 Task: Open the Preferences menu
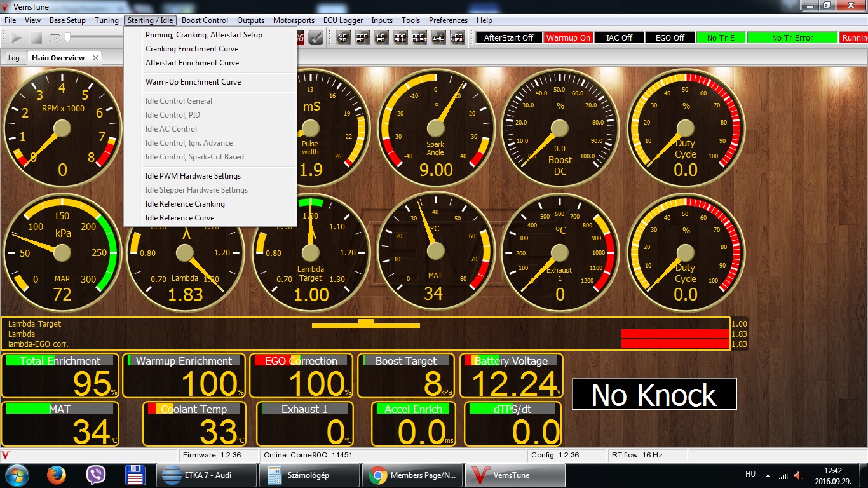(448, 20)
